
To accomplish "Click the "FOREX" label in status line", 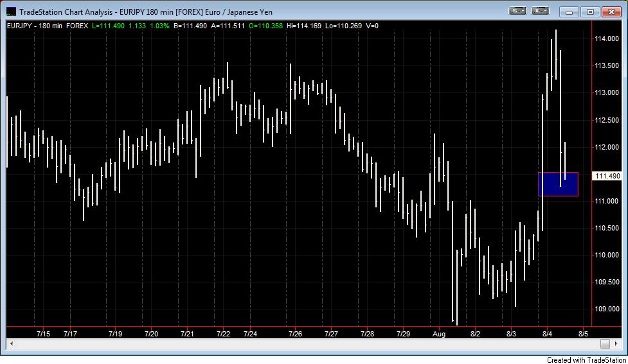I will coord(77,26).
